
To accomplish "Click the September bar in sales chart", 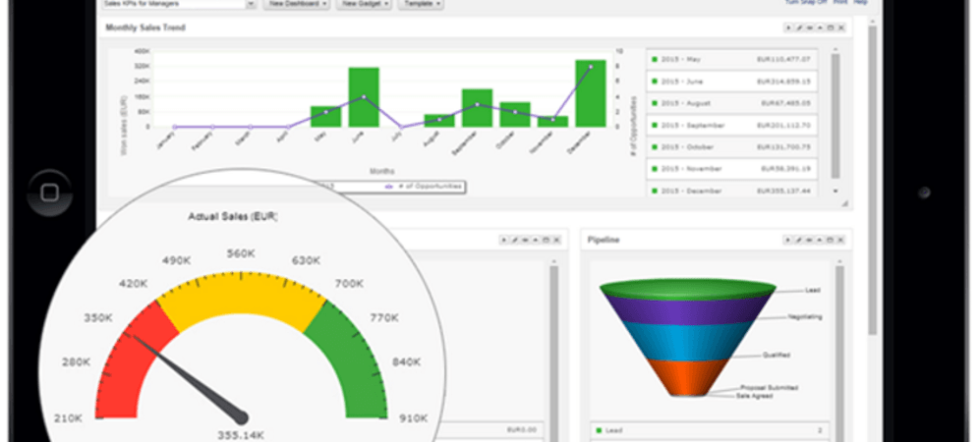I will coord(477,108).
